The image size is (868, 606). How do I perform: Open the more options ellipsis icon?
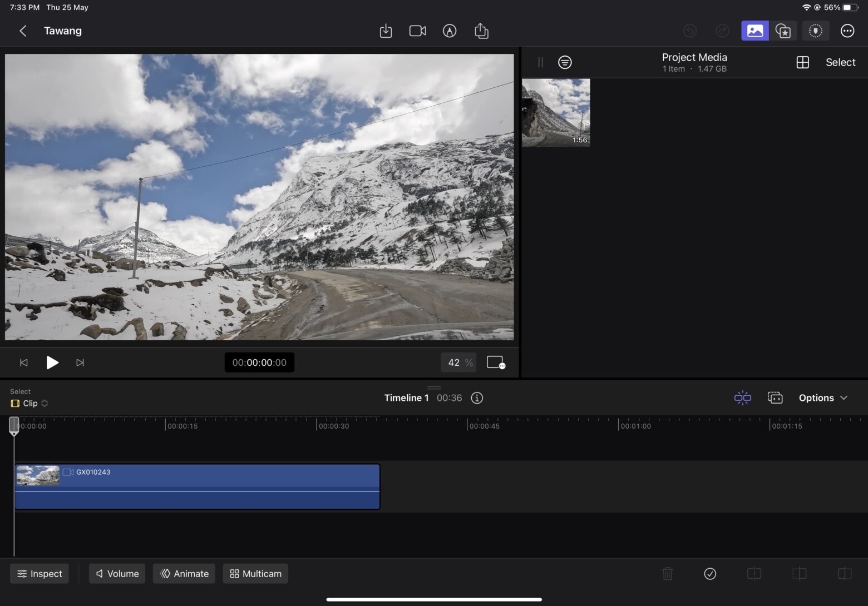(x=847, y=31)
